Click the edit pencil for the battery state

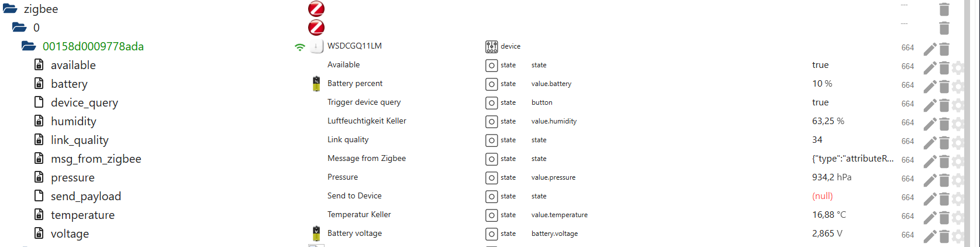pyautogui.click(x=930, y=87)
